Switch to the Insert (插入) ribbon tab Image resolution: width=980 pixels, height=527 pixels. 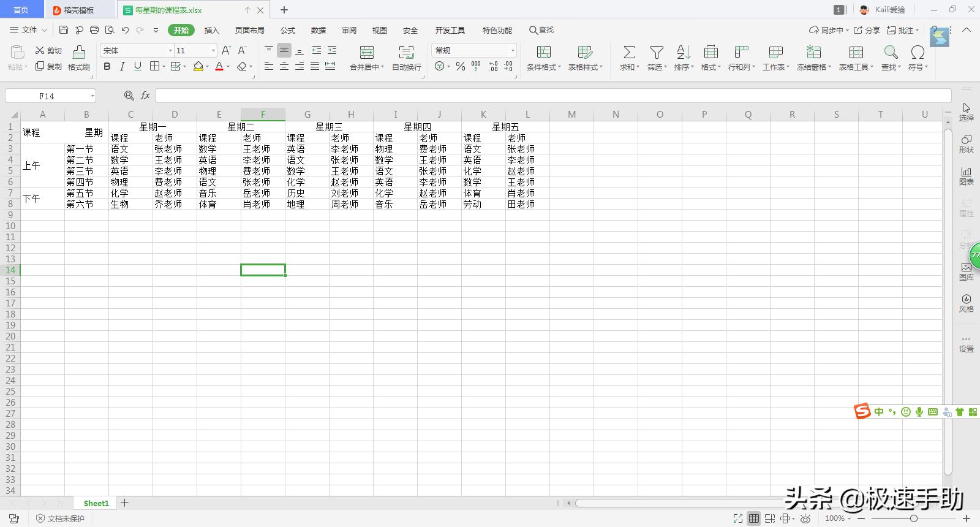(x=211, y=30)
